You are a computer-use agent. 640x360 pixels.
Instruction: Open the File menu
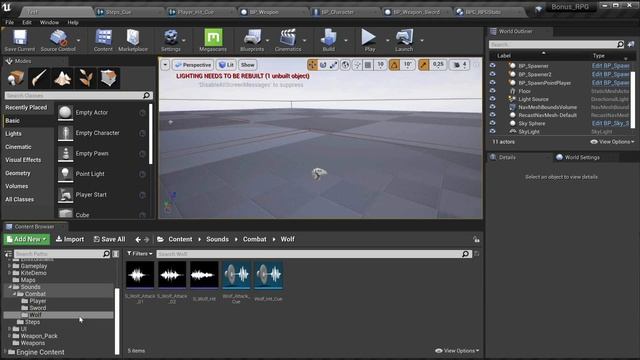point(10,22)
